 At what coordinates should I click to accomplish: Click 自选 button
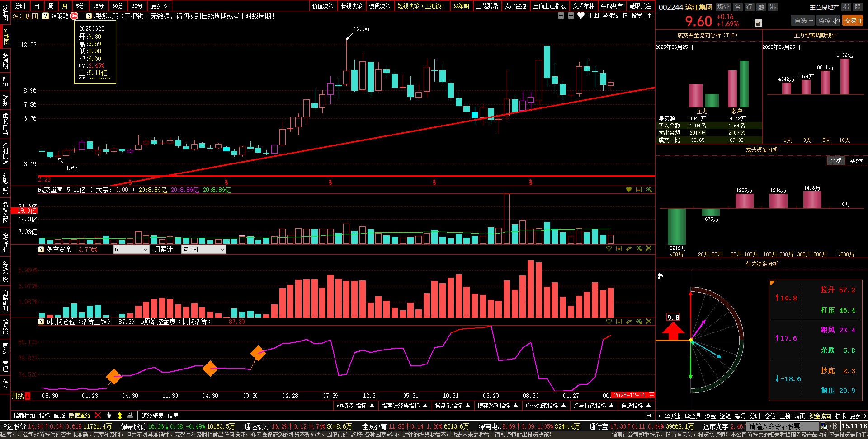803,21
